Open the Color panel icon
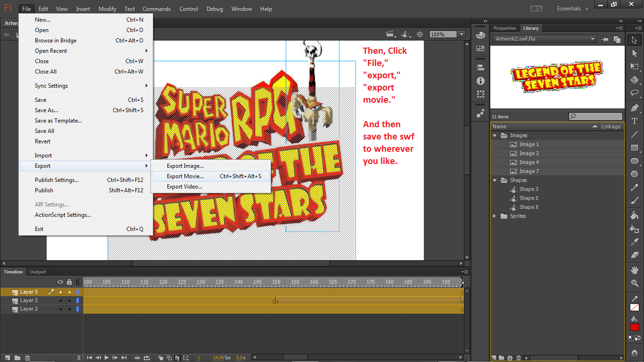 pos(480,35)
